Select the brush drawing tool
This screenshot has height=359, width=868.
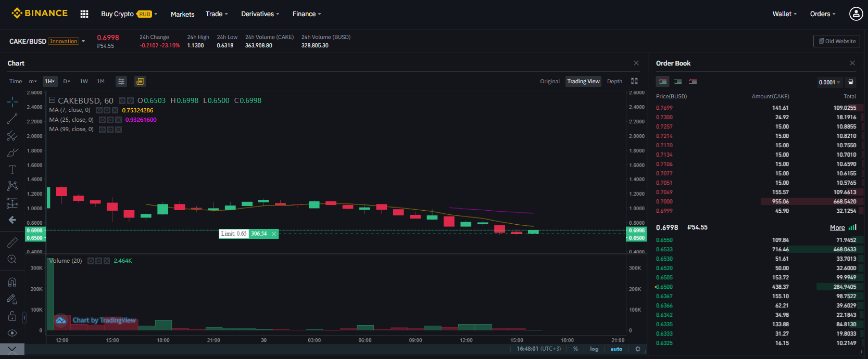pos(12,152)
